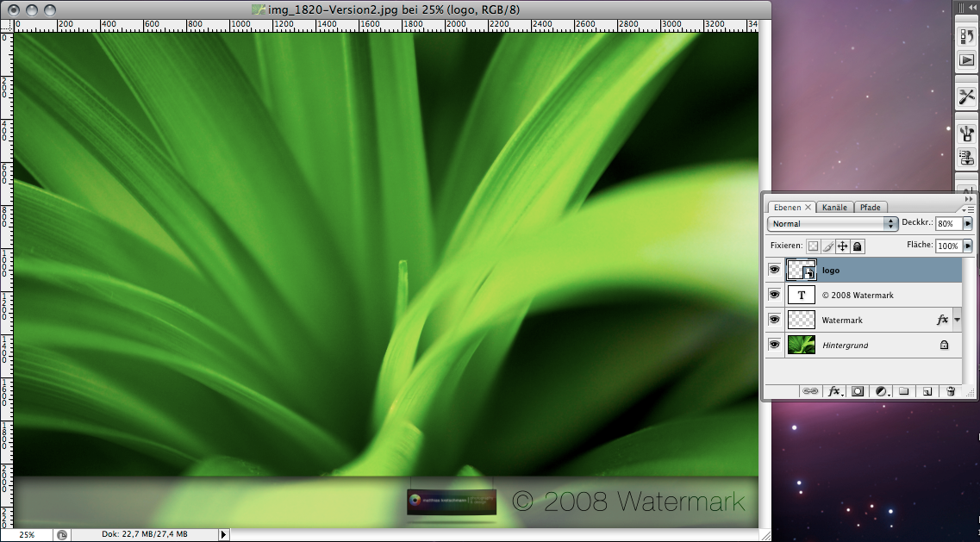Open the Clone Source stamp icon
Viewport: 980px width, 542px height.
(967, 157)
